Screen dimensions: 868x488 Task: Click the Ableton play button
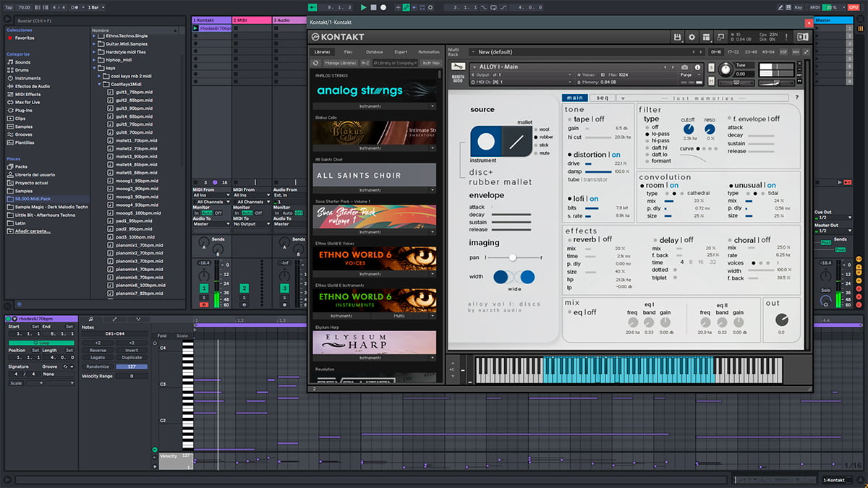pyautogui.click(x=364, y=7)
